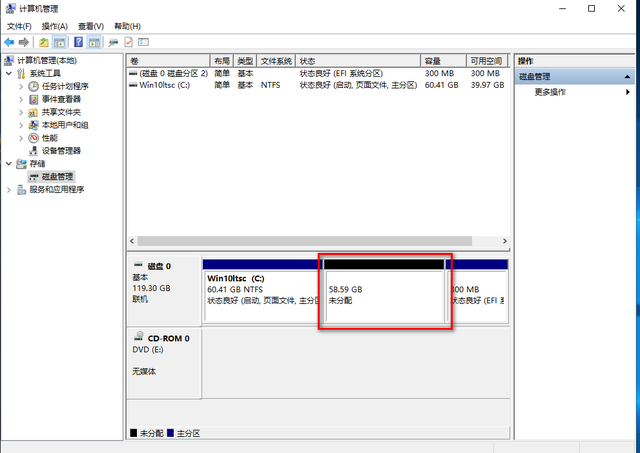Select the Win10ltsc (C:) partition block
Viewport: 640px width, 453px height.
point(261,291)
